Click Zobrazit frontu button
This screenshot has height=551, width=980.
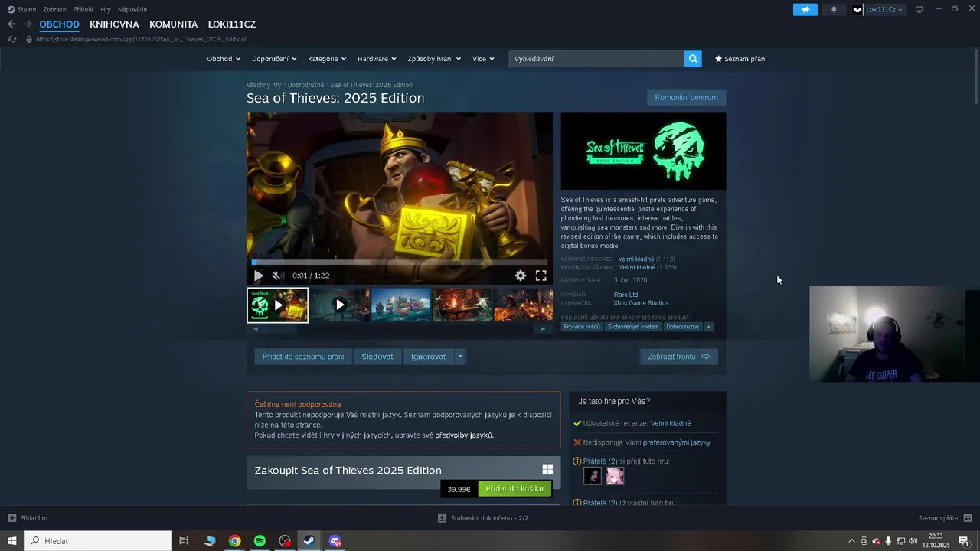[x=679, y=357]
